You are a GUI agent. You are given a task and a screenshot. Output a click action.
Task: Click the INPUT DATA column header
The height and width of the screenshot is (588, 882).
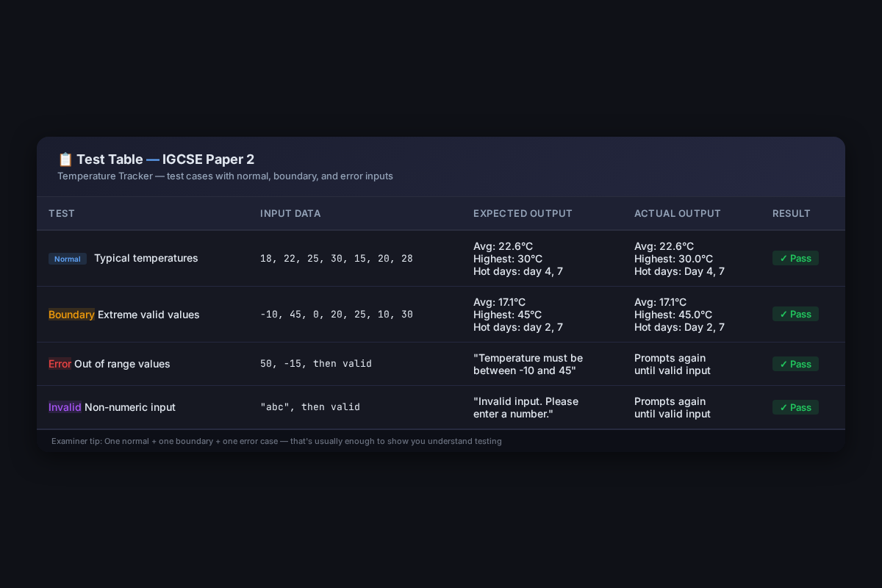click(290, 214)
